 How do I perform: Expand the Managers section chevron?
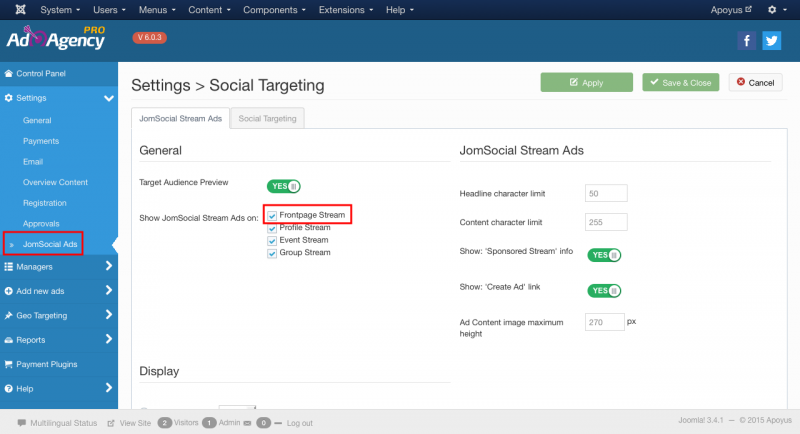109,266
